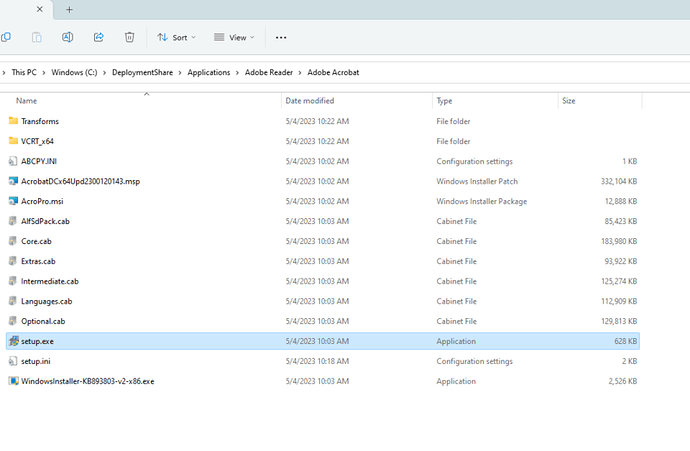Open the View dropdown menu

click(234, 37)
